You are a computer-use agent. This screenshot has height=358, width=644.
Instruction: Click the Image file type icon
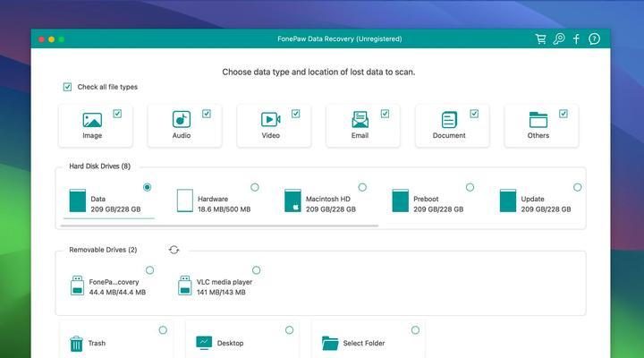click(x=92, y=120)
